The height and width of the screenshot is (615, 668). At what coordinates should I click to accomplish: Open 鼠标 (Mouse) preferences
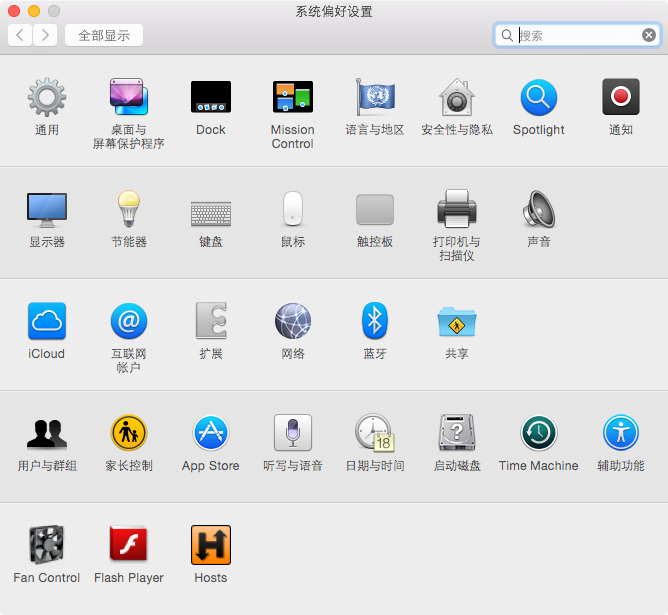click(293, 209)
